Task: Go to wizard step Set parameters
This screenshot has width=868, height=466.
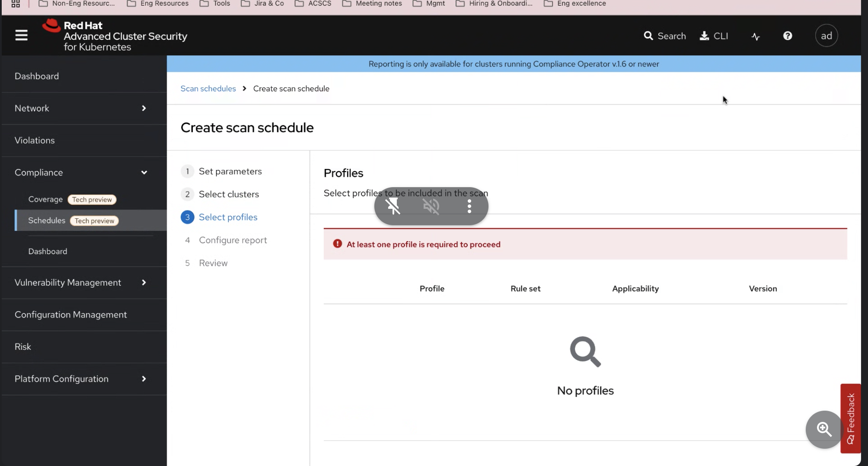Action: click(230, 171)
